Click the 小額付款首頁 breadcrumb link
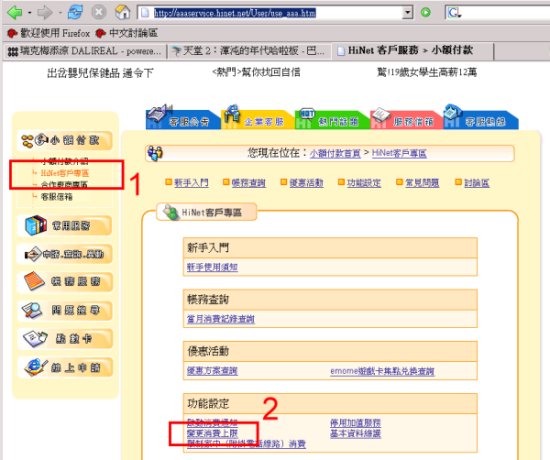Viewport: 550px width, 460px height. (x=335, y=154)
